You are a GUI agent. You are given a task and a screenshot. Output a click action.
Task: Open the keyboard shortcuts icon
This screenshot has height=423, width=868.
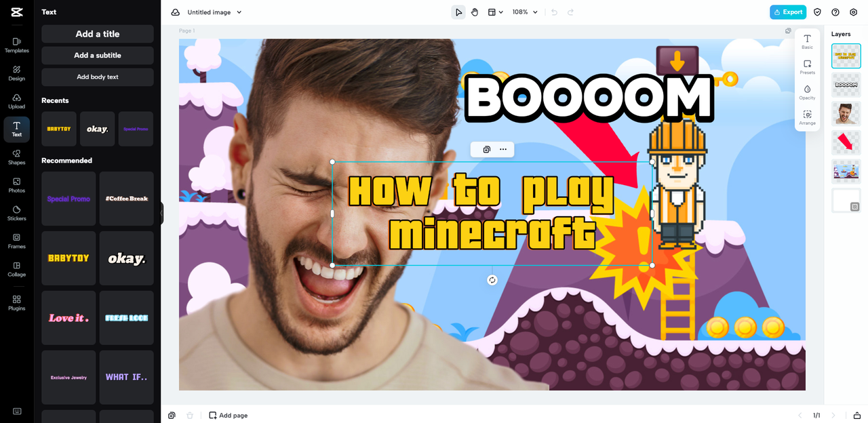point(16,411)
